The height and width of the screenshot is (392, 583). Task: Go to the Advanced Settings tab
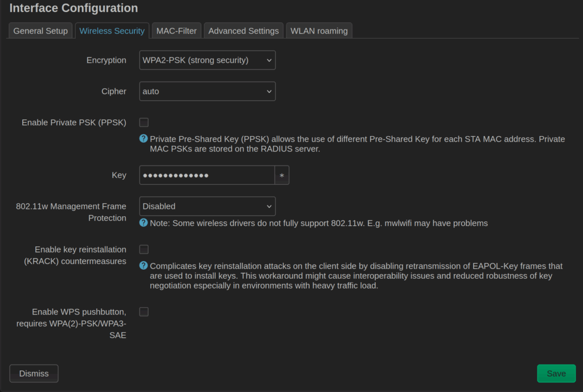coord(244,31)
